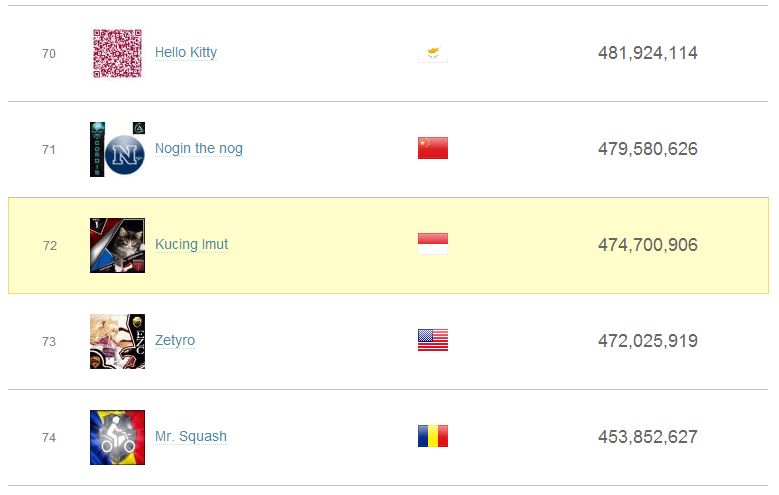Click rank number 74
This screenshot has height=495, width=779.
[49, 438]
